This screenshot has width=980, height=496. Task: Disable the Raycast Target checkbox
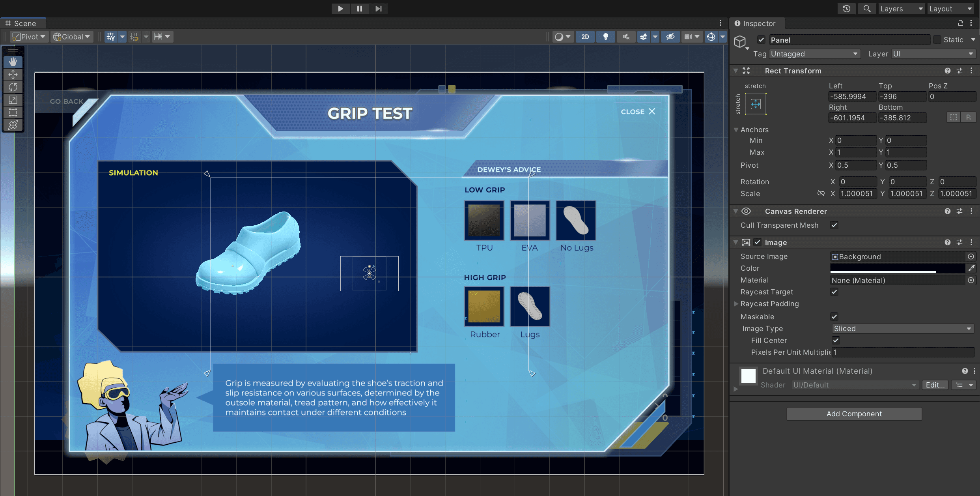(834, 292)
